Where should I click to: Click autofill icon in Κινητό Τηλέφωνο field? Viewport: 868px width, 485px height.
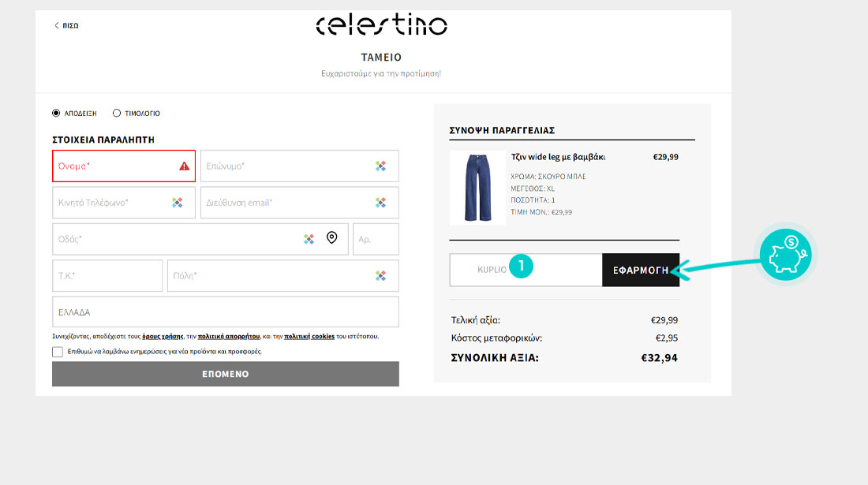178,203
